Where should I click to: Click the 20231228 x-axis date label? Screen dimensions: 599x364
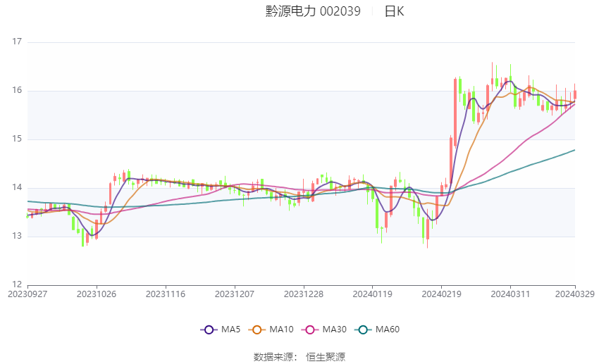click(304, 294)
